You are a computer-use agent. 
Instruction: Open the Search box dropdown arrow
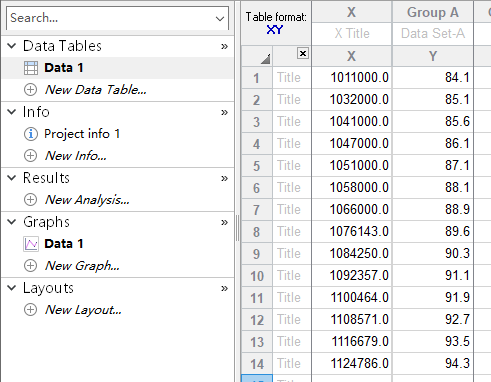pyautogui.click(x=220, y=19)
